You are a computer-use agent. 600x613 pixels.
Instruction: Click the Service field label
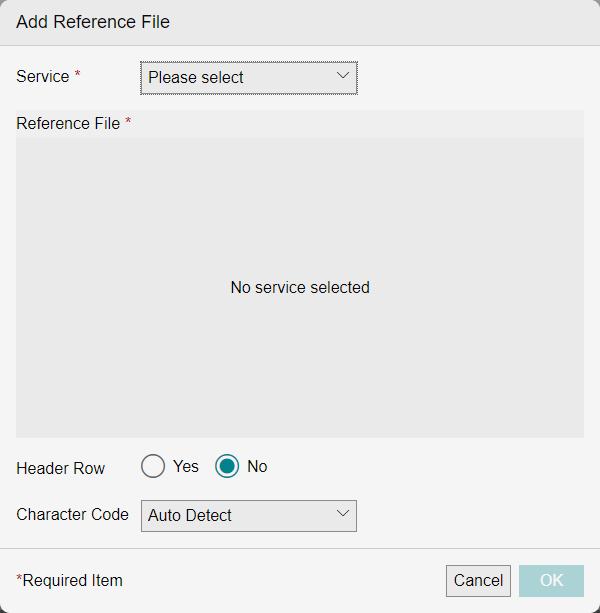pos(43,76)
